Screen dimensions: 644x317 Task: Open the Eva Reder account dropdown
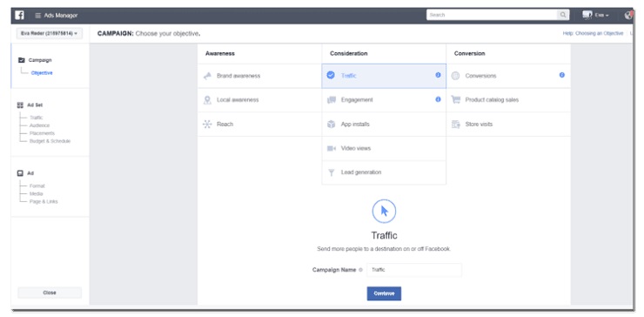pyautogui.click(x=50, y=34)
